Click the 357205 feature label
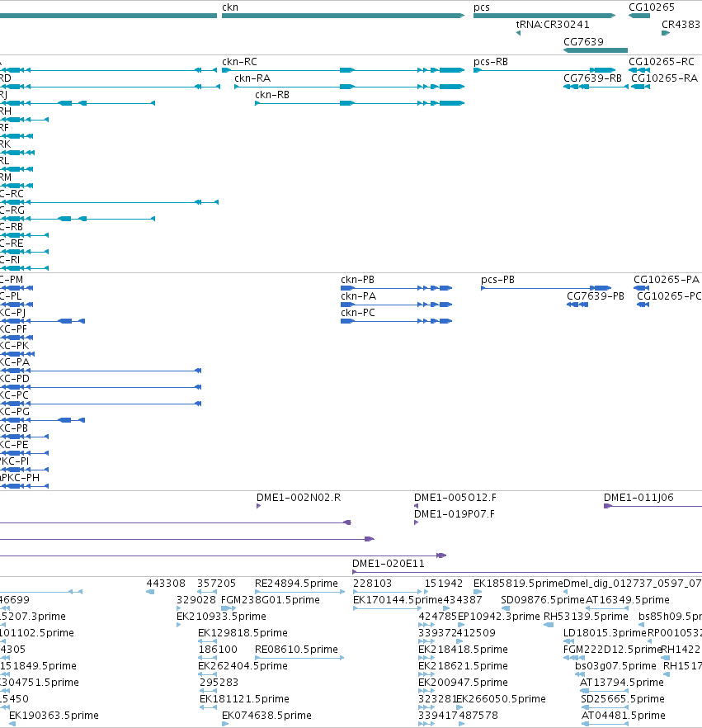Image resolution: width=702 pixels, height=728 pixels. coord(216,584)
